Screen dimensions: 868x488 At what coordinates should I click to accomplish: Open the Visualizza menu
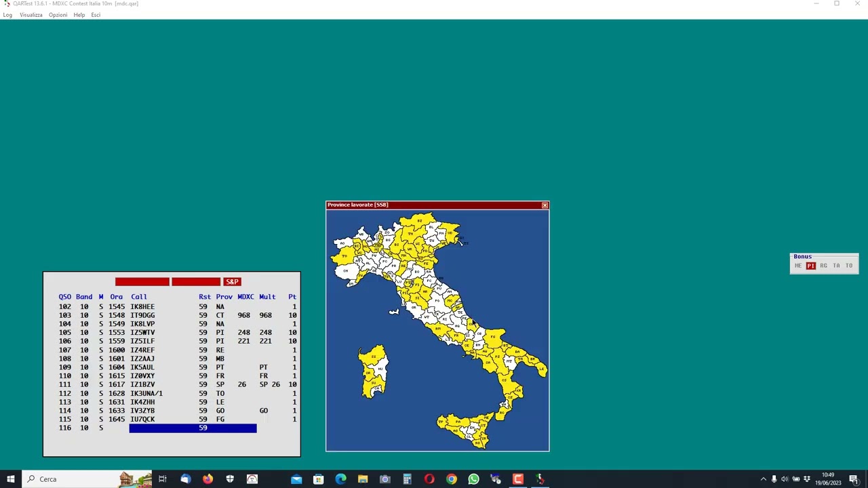click(31, 15)
